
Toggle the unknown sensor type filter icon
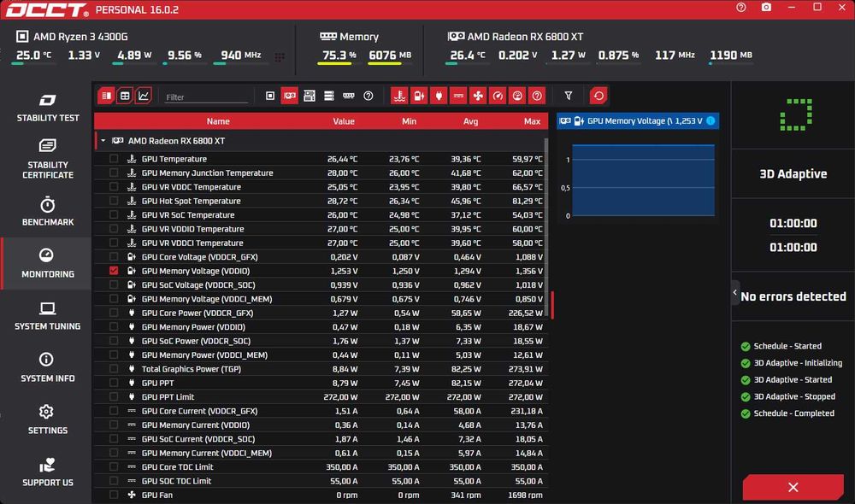pyautogui.click(x=537, y=96)
